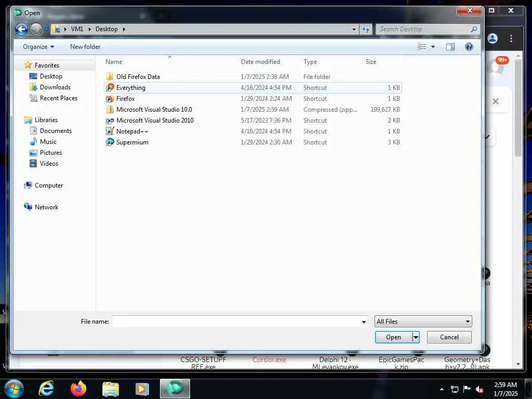Click the Open button split arrow
Image resolution: width=532 pixels, height=399 pixels.
point(416,337)
